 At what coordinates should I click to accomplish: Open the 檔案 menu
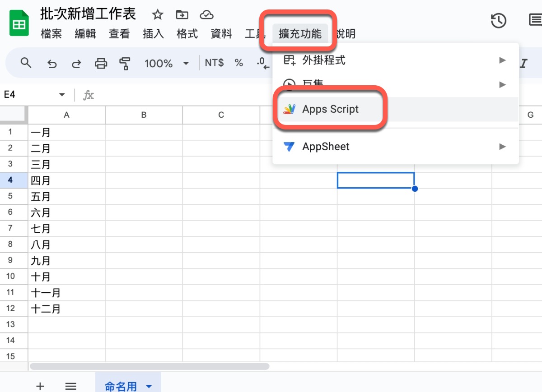tap(51, 34)
